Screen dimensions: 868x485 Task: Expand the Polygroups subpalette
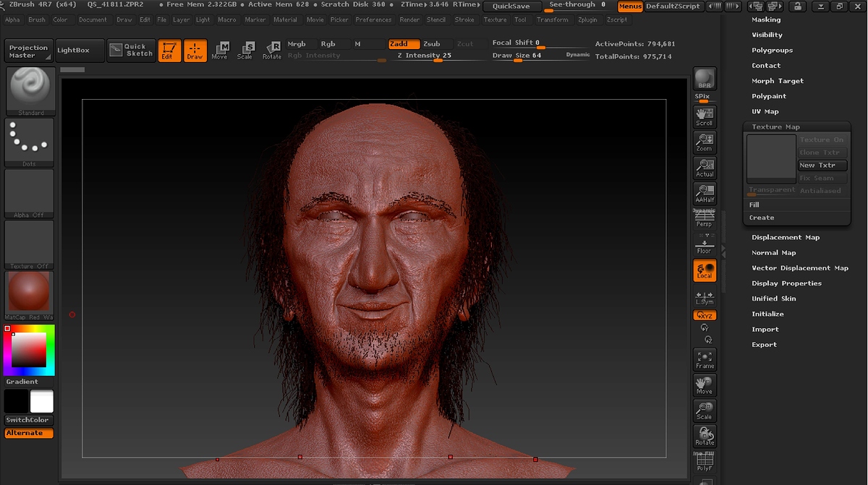pos(772,50)
